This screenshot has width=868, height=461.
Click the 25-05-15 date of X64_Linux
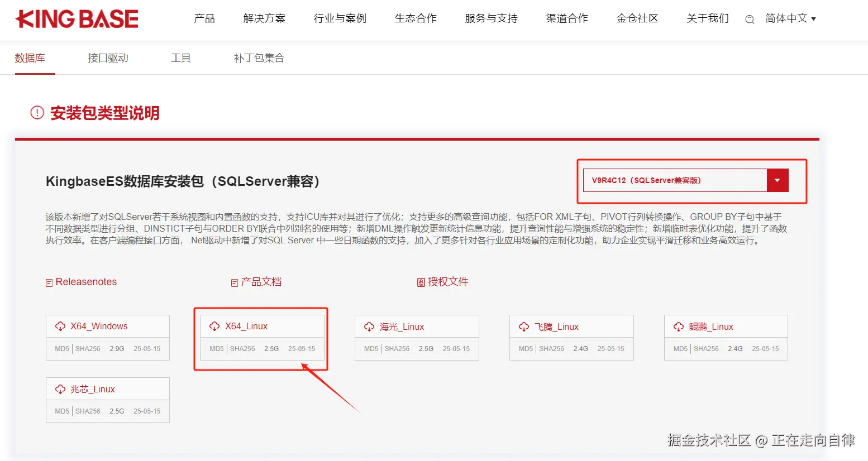tap(302, 349)
